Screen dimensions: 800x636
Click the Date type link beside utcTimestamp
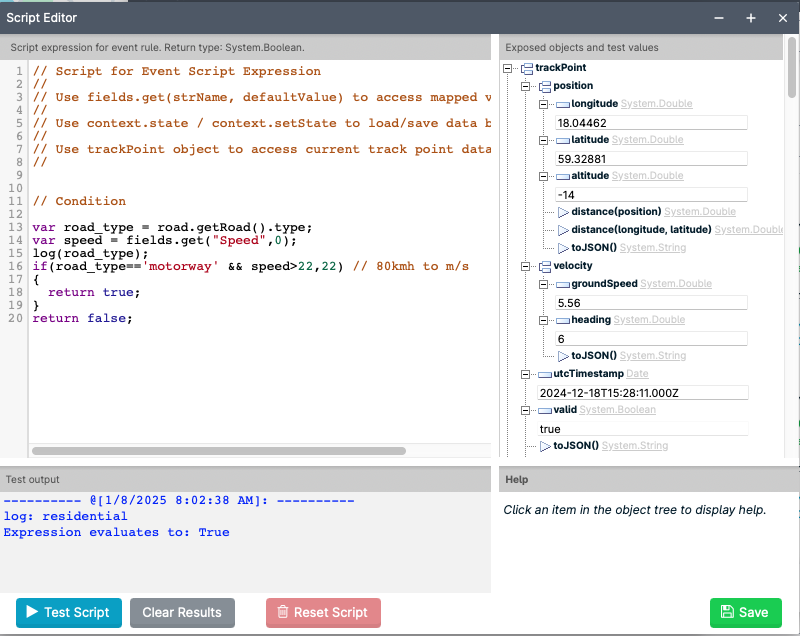pos(637,374)
